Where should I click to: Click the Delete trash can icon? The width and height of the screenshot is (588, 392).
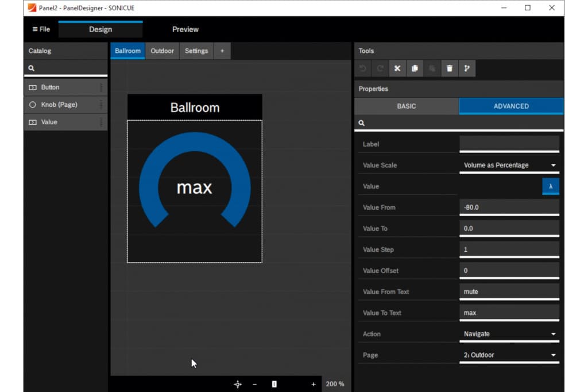click(449, 68)
